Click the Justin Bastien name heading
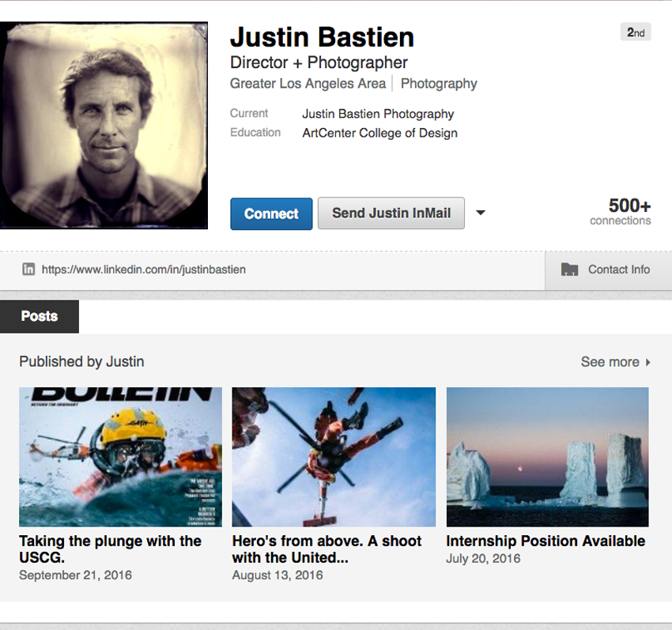Screen dimensions: 672x630 (322, 37)
